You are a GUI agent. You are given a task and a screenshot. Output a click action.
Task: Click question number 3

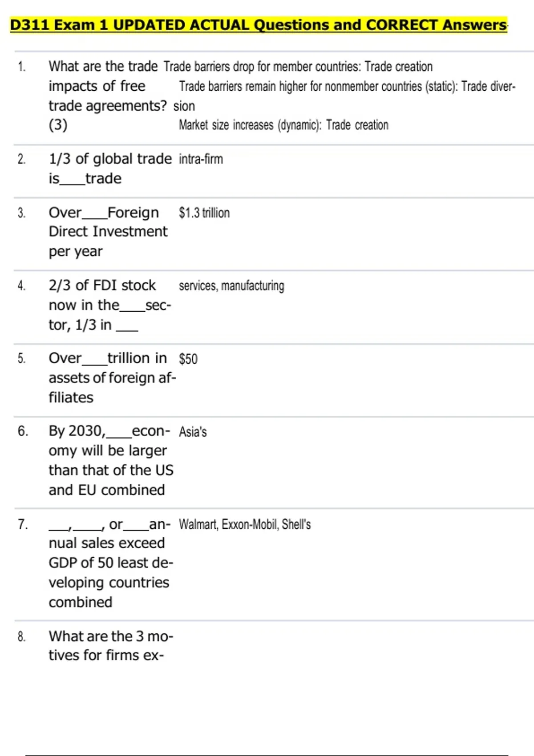point(21,213)
